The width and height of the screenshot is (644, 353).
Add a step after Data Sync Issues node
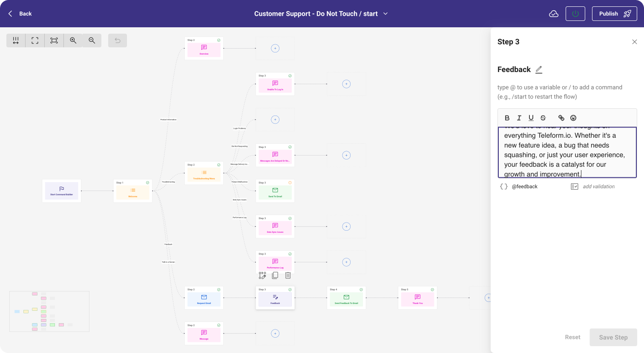pos(346,226)
